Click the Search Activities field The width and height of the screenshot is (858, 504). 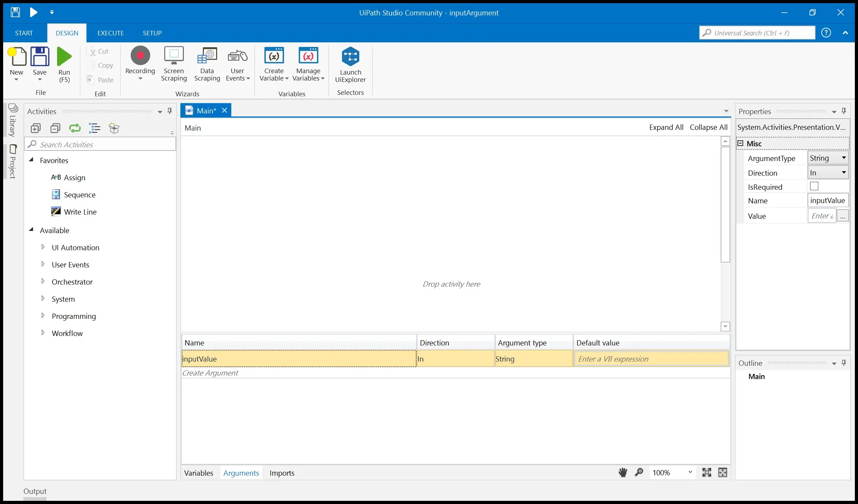click(100, 144)
